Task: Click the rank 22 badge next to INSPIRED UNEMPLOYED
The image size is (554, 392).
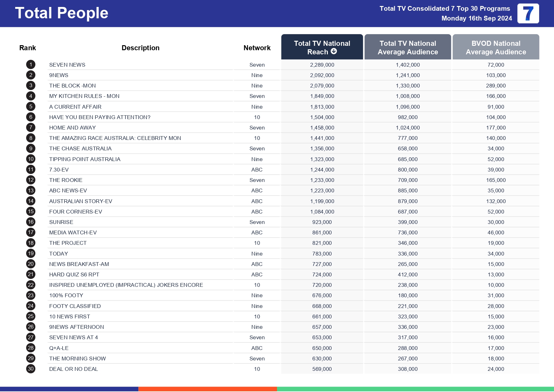Action: [30, 285]
